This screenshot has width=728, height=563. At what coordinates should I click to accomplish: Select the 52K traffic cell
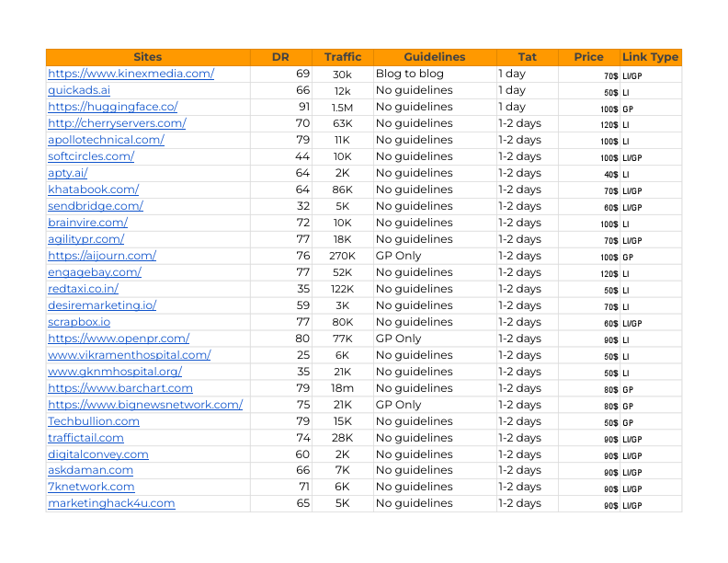pyautogui.click(x=343, y=272)
